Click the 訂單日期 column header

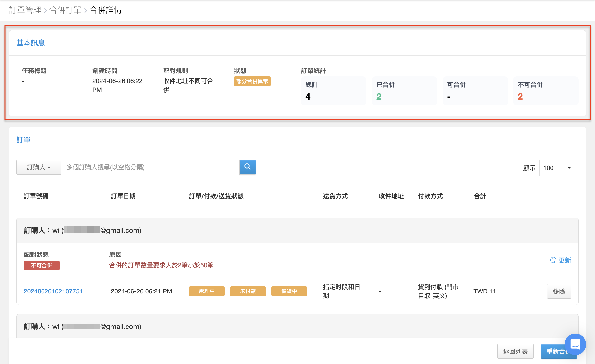click(x=123, y=196)
